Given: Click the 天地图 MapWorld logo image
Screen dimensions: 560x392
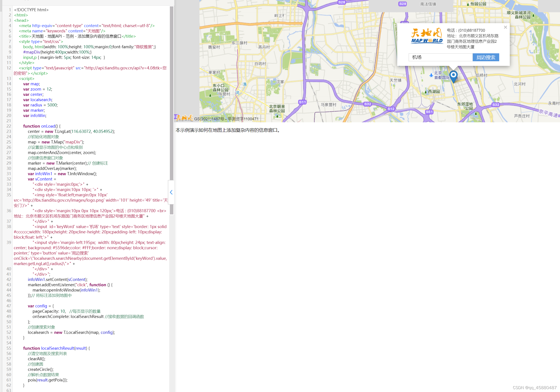Looking at the screenshot, I should click(x=427, y=36).
